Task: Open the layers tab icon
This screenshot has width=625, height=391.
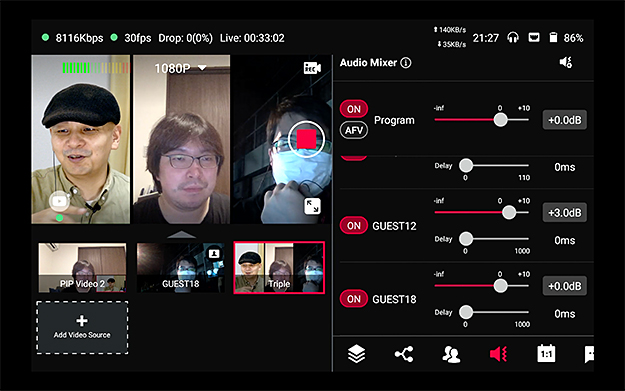Action: (356, 354)
